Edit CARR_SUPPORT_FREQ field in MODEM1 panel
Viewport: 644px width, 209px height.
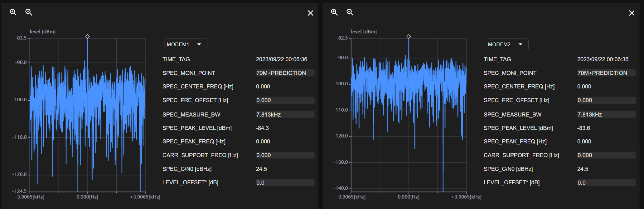coord(285,155)
